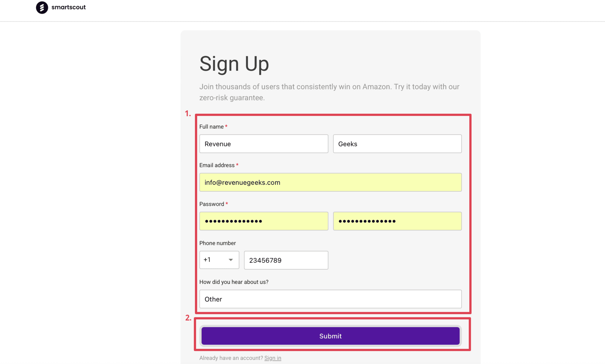Focus the last name field containing Geeks
Viewport: 605px width, 364px height.
click(397, 144)
